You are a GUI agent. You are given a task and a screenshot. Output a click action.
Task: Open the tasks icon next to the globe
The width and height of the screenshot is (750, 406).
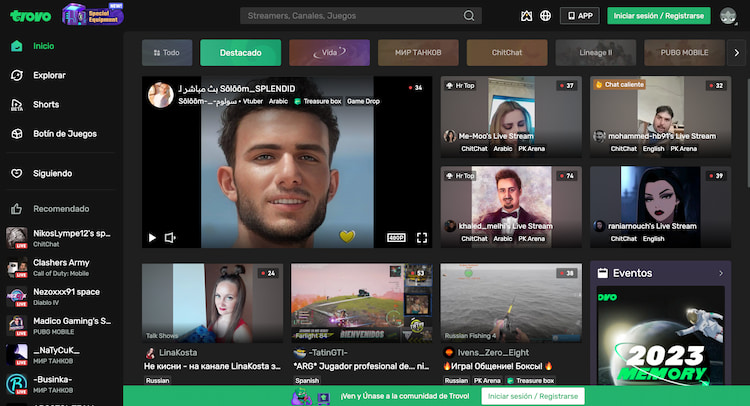[x=526, y=16]
